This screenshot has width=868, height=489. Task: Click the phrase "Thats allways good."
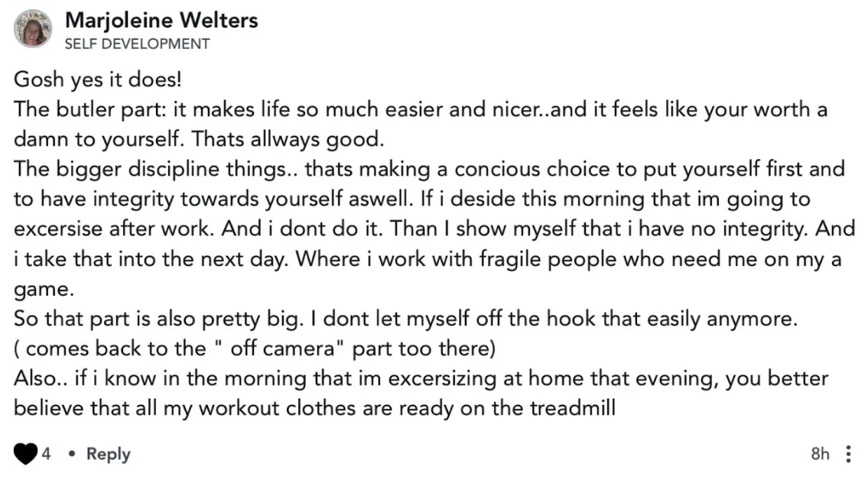288,139
